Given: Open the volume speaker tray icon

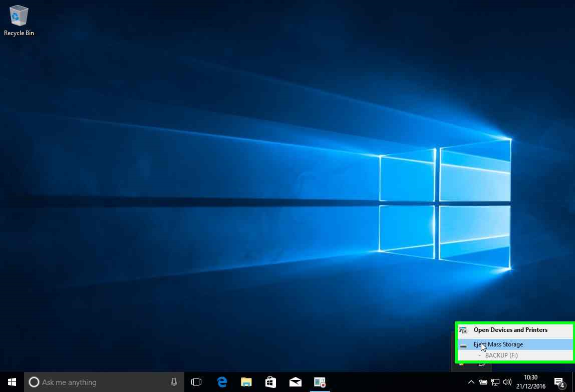Looking at the screenshot, I should point(507,382).
